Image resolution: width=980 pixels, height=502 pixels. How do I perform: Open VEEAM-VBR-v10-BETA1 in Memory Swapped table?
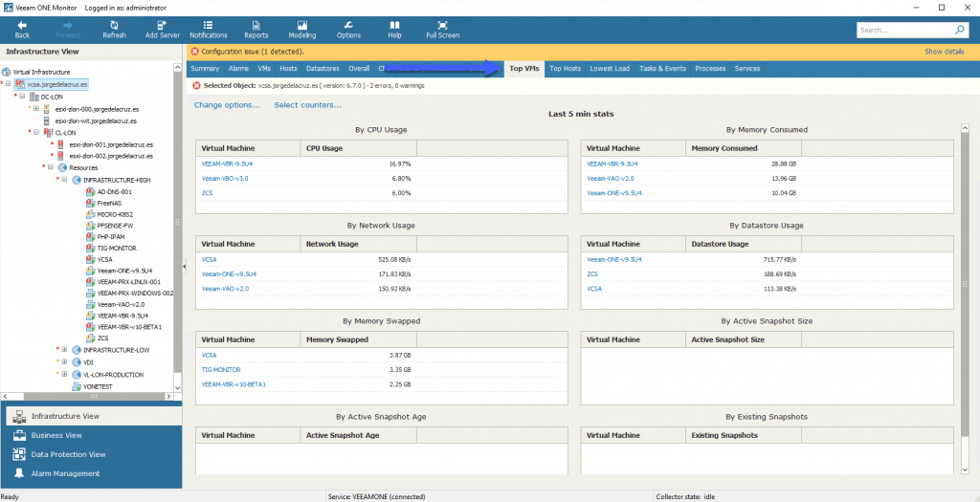[234, 384]
